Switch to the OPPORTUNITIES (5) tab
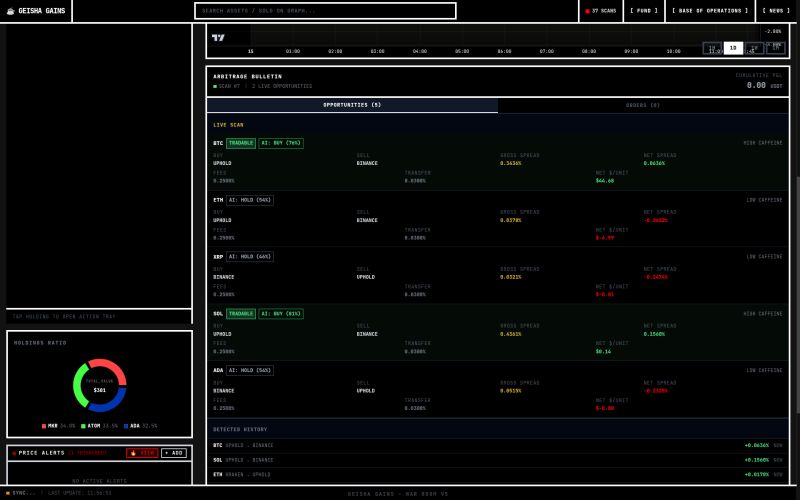The image size is (800, 500). click(352, 105)
